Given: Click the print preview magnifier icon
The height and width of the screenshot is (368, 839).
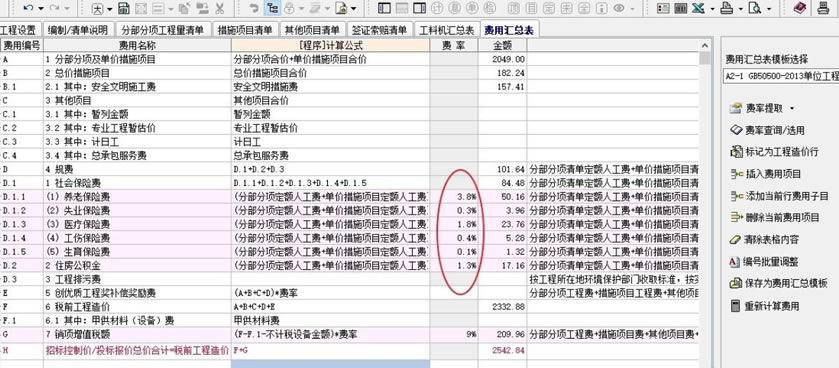Looking at the screenshot, I should [x=756, y=8].
